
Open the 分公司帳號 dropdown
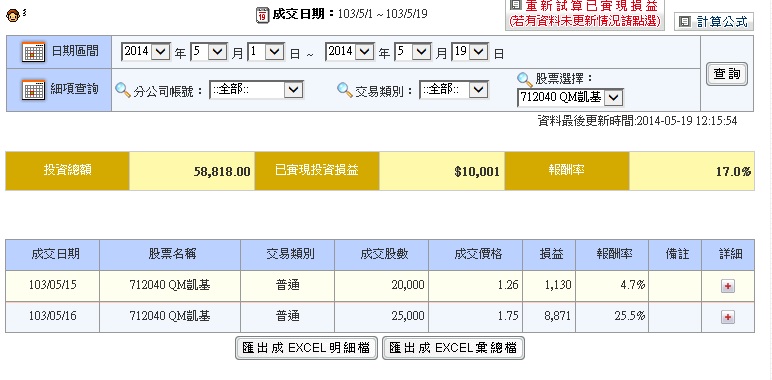pyautogui.click(x=257, y=90)
